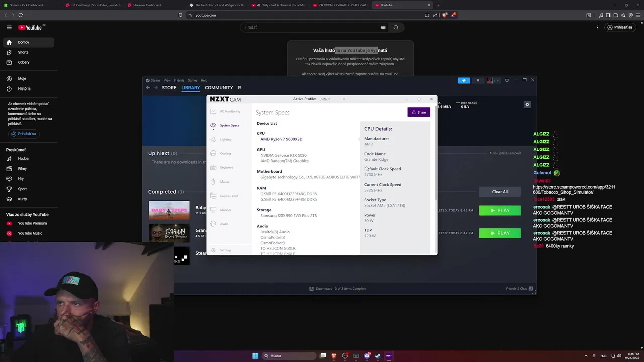Open YouTube hamburger menu
644x362 pixels.
pyautogui.click(x=9, y=27)
